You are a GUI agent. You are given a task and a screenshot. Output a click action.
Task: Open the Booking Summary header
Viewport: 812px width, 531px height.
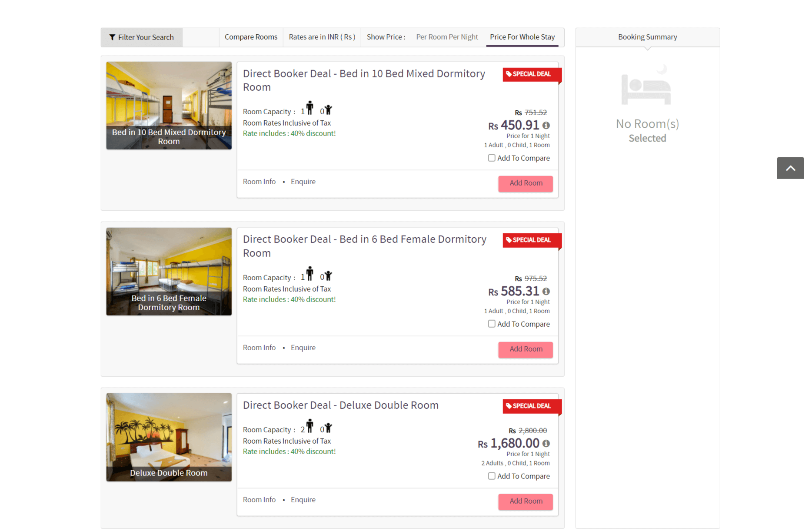(x=648, y=37)
